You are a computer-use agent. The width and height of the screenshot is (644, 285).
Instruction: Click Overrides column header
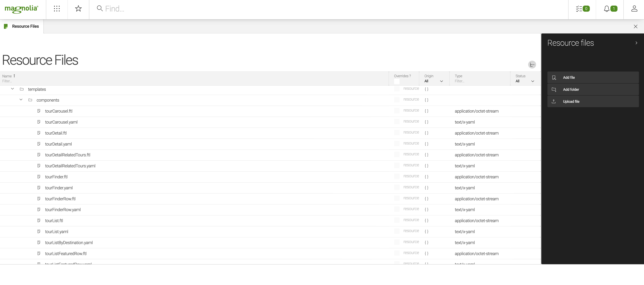[402, 76]
